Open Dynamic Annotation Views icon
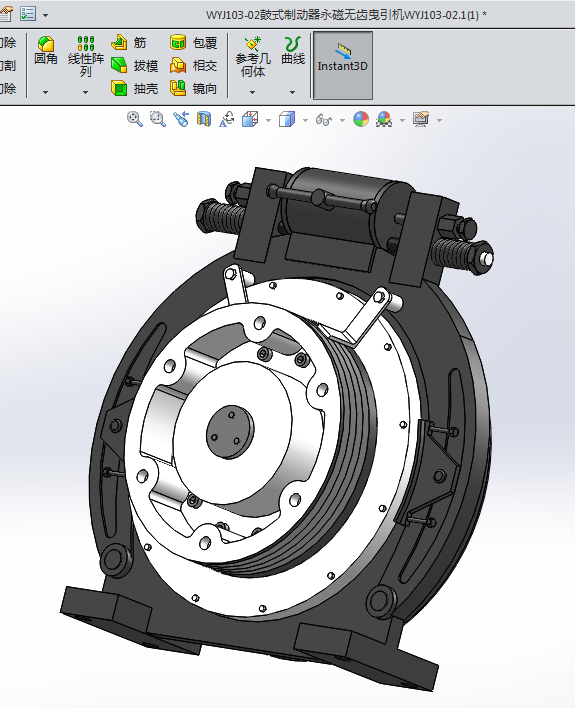Image resolution: width=575 pixels, height=708 pixels. coord(227,119)
